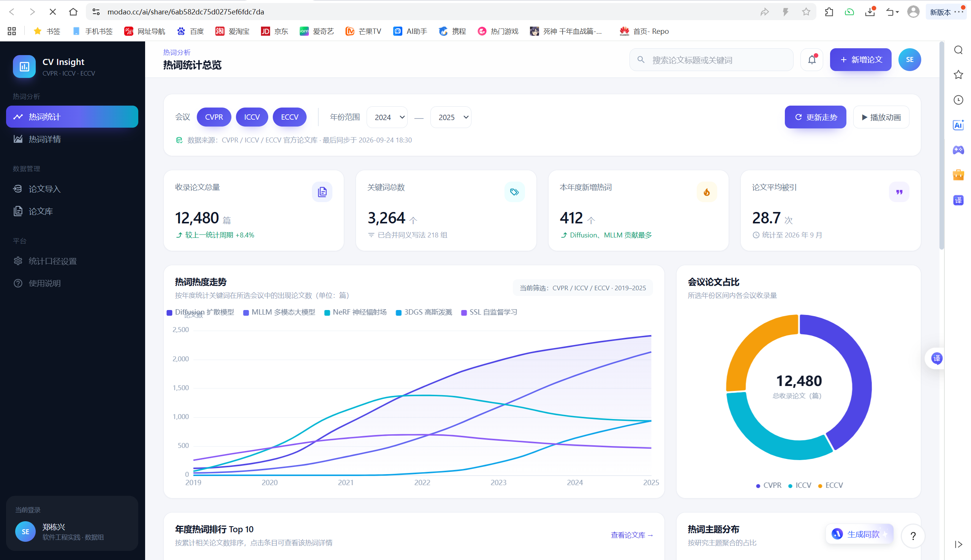Open 统计口径设置 in the sidebar

pyautogui.click(x=72, y=261)
